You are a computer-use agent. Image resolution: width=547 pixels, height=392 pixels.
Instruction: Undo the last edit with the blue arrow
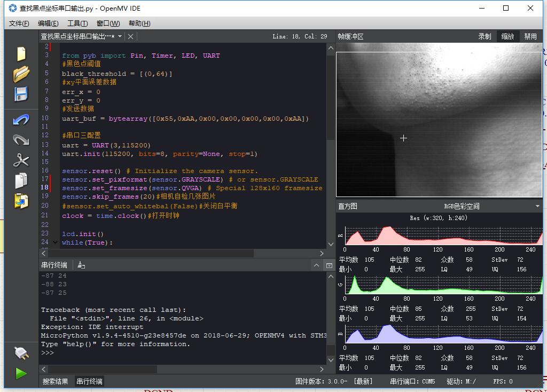21,120
